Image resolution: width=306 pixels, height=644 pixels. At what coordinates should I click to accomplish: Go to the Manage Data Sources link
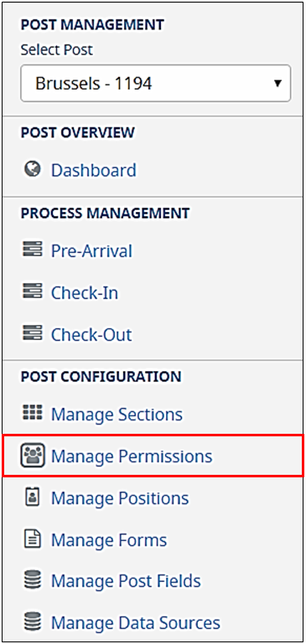135,622
